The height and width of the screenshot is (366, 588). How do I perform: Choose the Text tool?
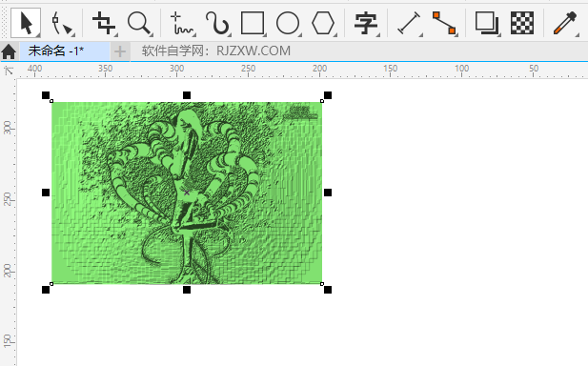click(x=366, y=23)
